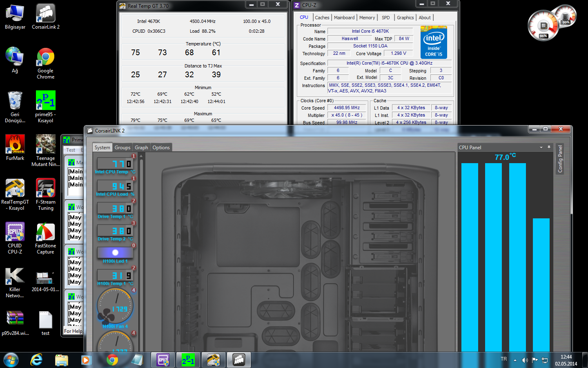Click the TR language indicator in taskbar
Viewport: 588px width, 368px height.
point(504,359)
